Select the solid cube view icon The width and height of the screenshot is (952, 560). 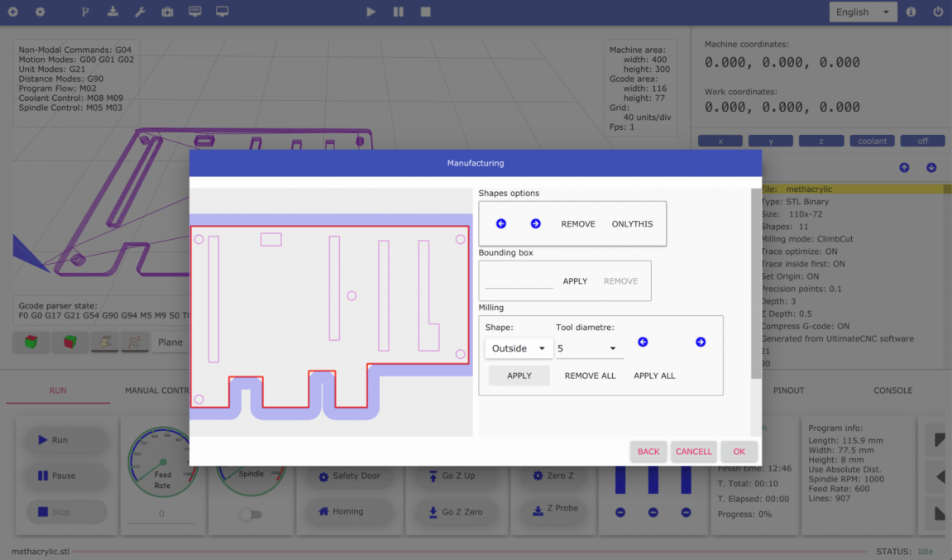(x=31, y=342)
